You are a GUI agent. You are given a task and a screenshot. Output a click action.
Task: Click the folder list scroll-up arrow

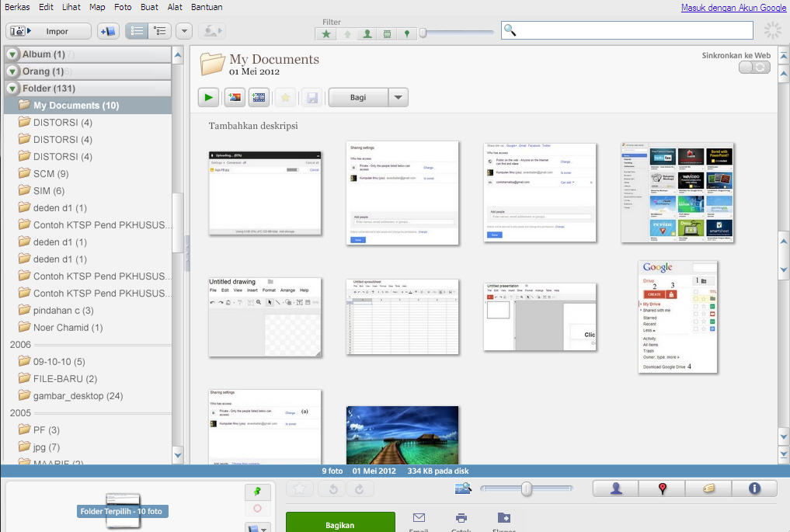(178, 55)
